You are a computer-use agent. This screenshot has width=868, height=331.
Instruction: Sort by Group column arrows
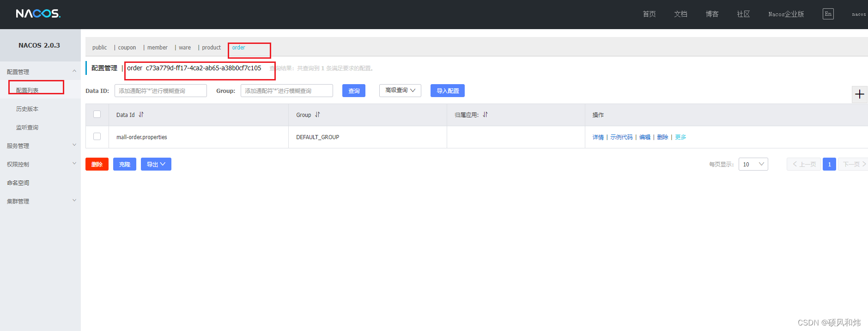coord(317,115)
